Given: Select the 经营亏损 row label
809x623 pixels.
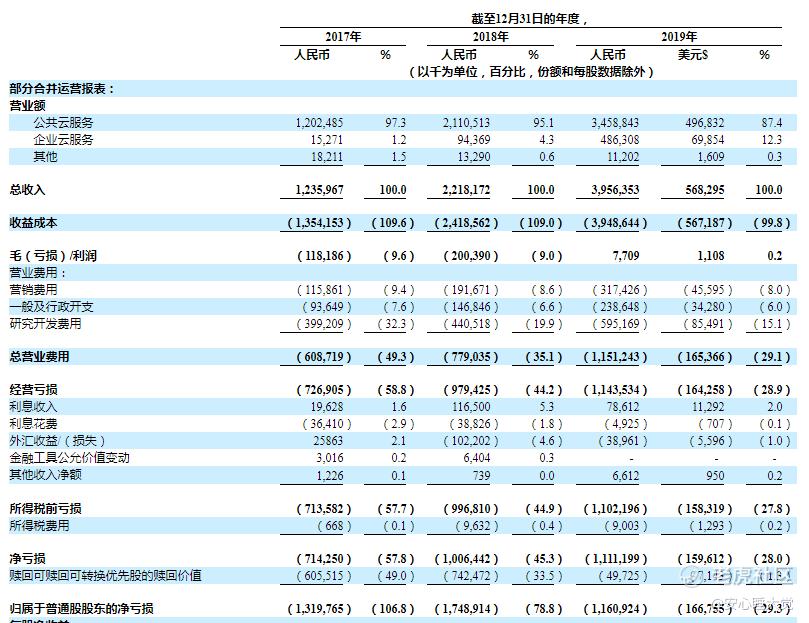Looking at the screenshot, I should (33, 390).
